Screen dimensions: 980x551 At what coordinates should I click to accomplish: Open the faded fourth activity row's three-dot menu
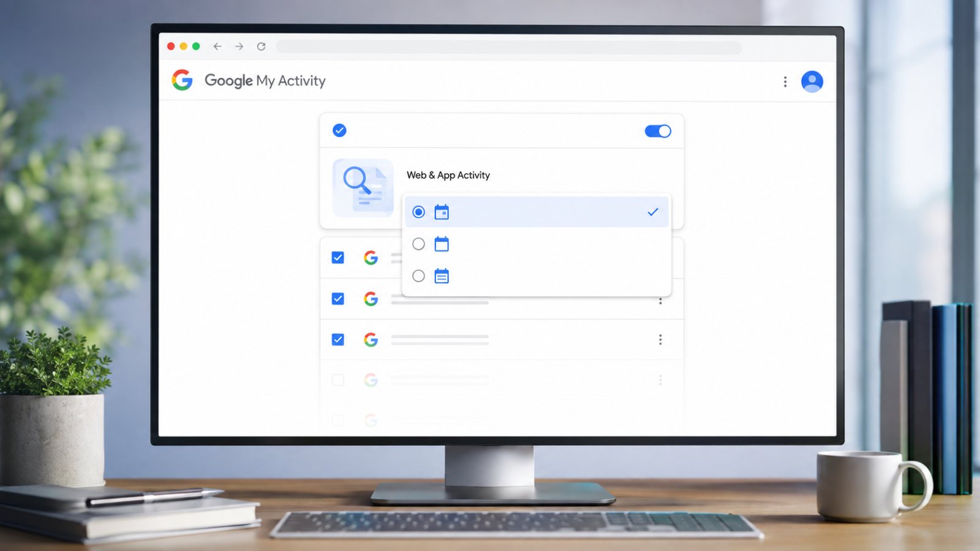point(660,380)
